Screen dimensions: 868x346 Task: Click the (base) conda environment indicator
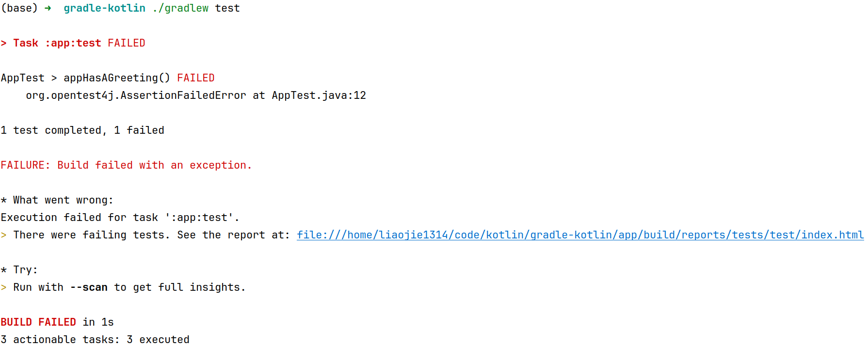[19, 8]
